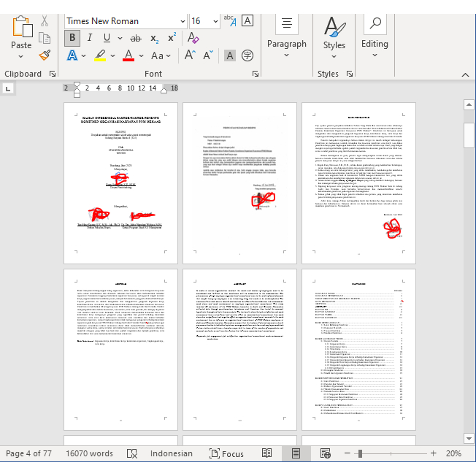
Task: Click the Indonesian language button
Action: [x=172, y=453]
